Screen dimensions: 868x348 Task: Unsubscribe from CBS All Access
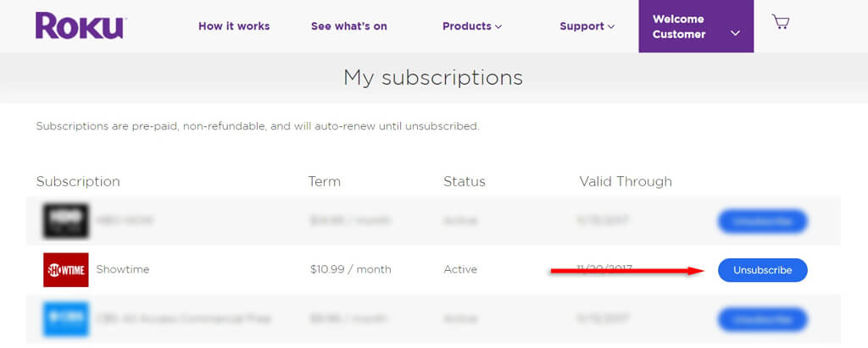click(x=762, y=319)
